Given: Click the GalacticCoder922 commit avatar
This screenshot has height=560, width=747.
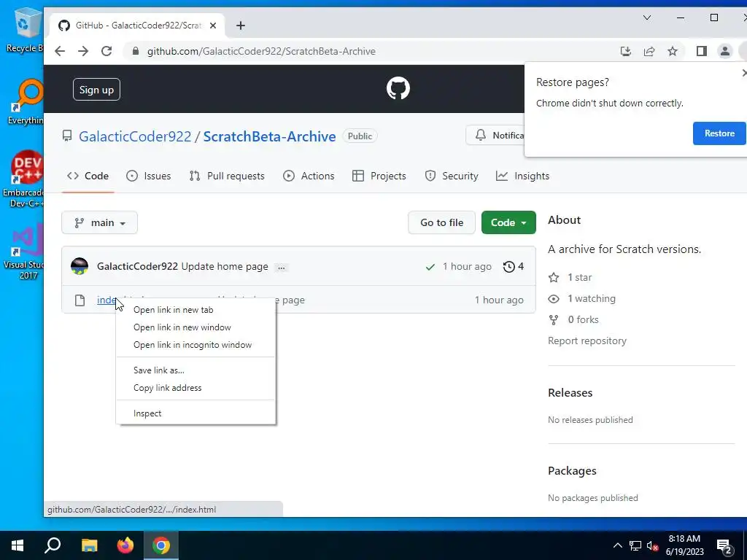Looking at the screenshot, I should [x=79, y=266].
